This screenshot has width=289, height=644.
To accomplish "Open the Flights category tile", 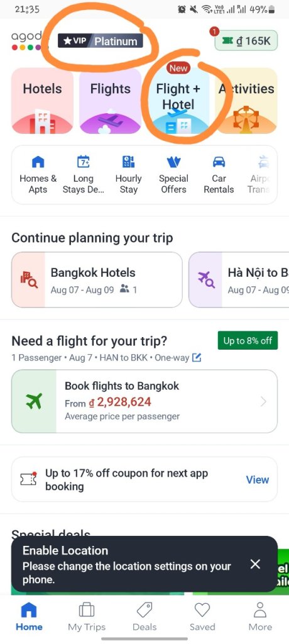I will (x=110, y=101).
